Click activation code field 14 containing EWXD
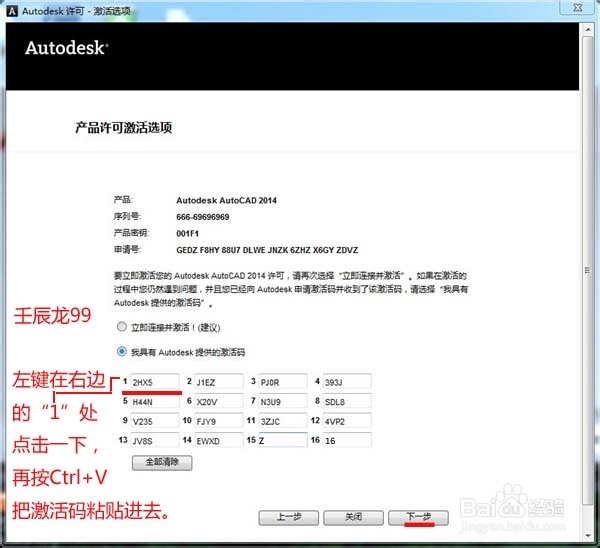Viewport: 600px width, 548px height. [219, 440]
